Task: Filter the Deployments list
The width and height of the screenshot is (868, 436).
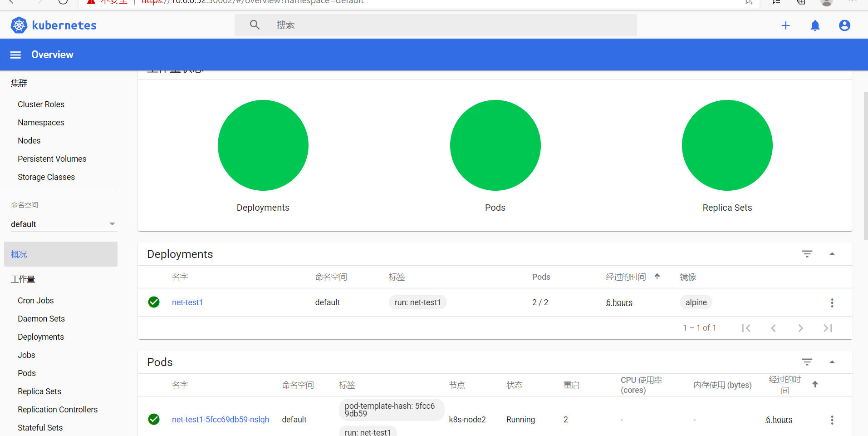Action: coord(807,254)
